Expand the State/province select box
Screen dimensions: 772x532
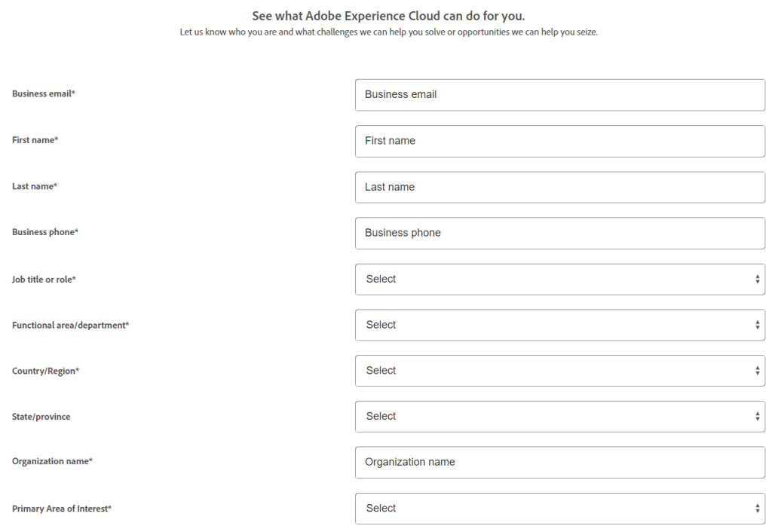click(x=559, y=416)
